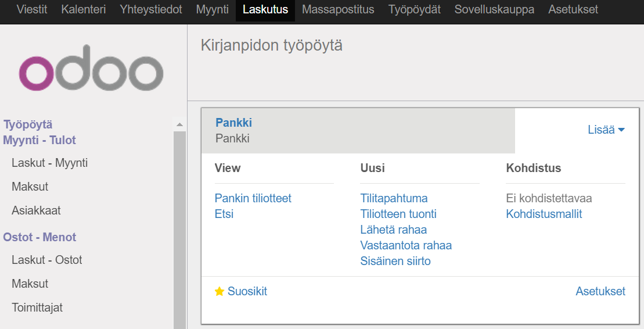Open the Yhteystiedot menu

tap(151, 9)
